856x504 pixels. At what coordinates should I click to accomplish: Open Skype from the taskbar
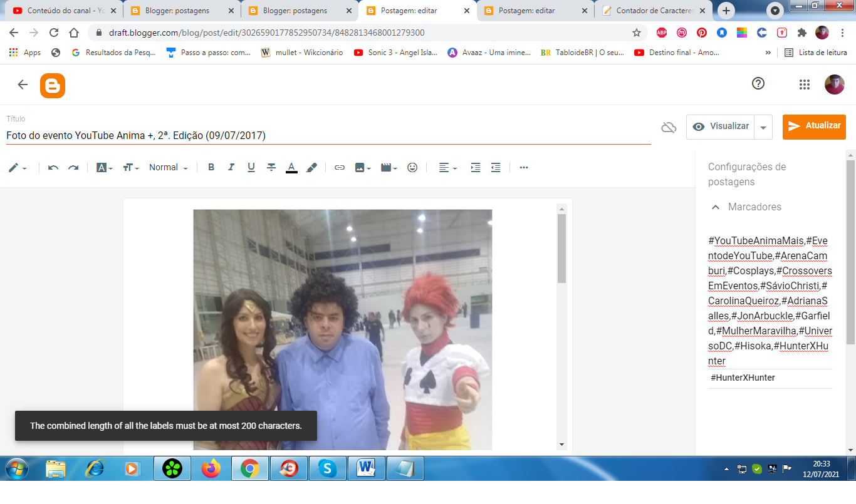[327, 468]
